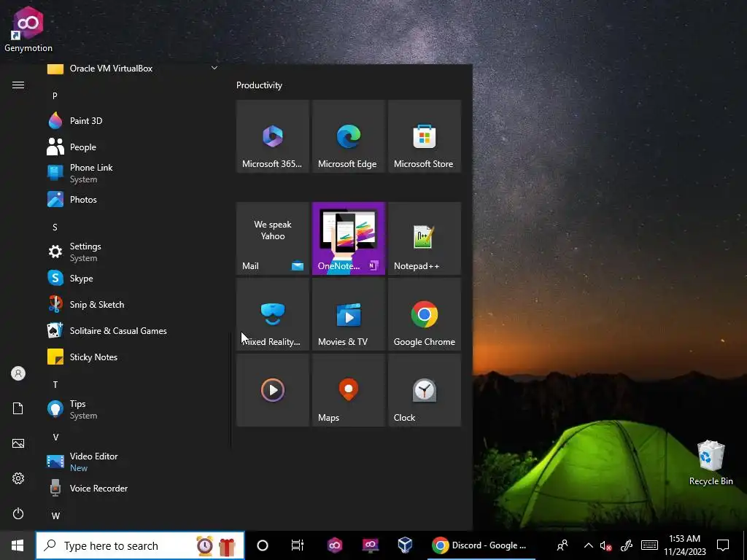Toggle the muted volume tray icon
Screen dimensions: 747x560
click(x=606, y=545)
